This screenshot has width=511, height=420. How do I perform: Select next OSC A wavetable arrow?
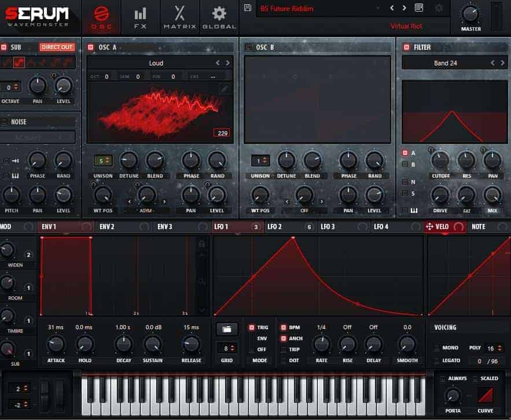click(x=227, y=63)
